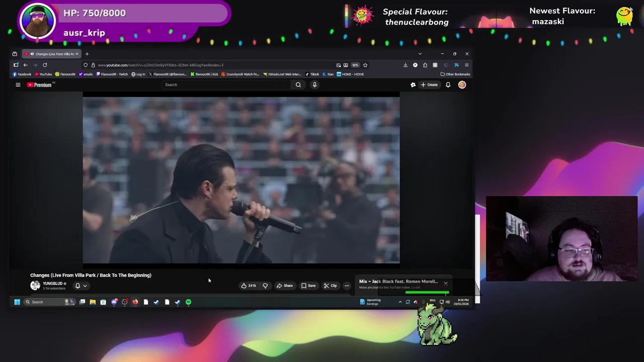Like the video with 241k likes
The height and width of the screenshot is (362, 644).
click(249, 286)
